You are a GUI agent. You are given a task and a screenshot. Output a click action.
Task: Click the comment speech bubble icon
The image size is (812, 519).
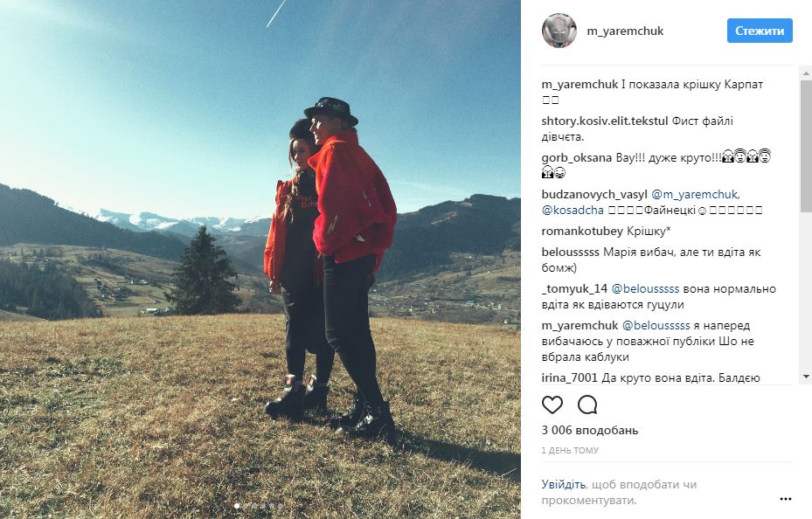coord(587,405)
